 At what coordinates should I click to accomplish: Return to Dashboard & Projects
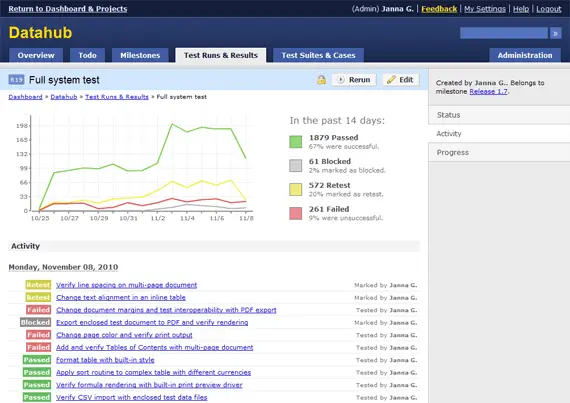point(68,9)
